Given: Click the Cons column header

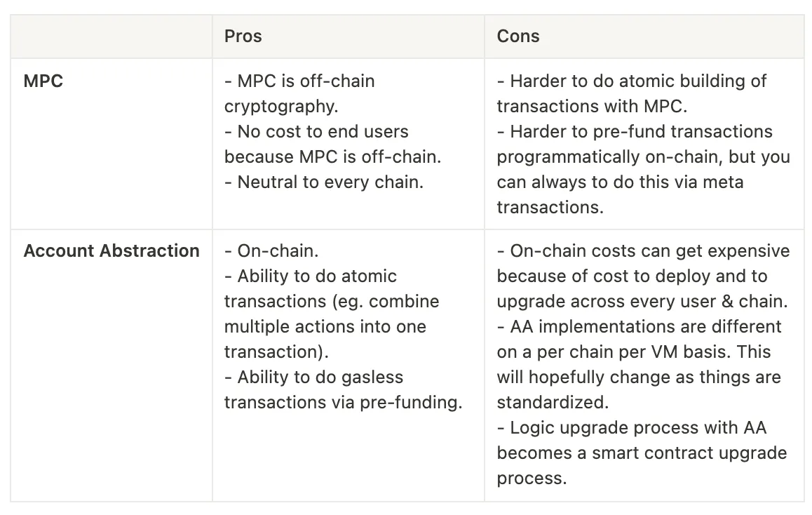Looking at the screenshot, I should pyautogui.click(x=518, y=36).
